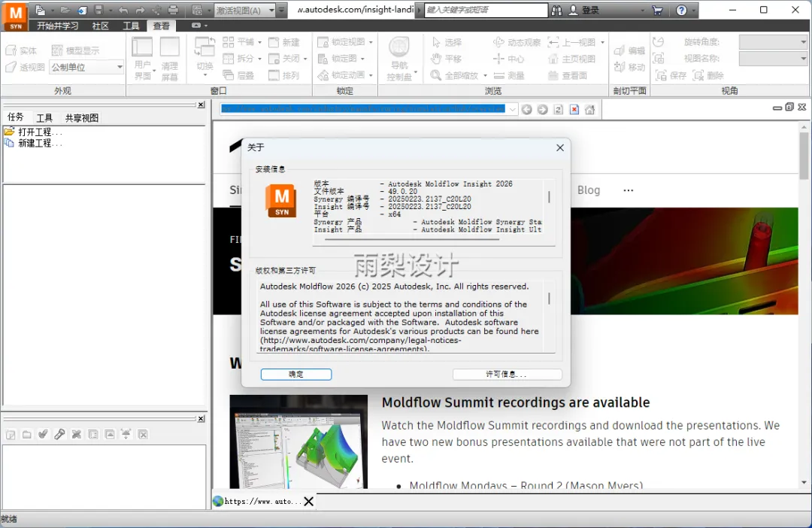Expand the 锁定动画 lock animation dropdown
The height and width of the screenshot is (528, 812).
coord(371,75)
